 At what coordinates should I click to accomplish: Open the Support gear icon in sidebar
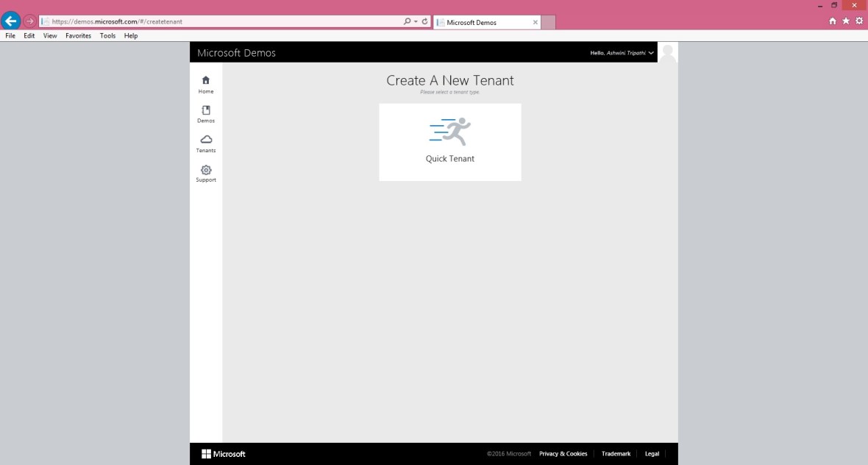206,170
